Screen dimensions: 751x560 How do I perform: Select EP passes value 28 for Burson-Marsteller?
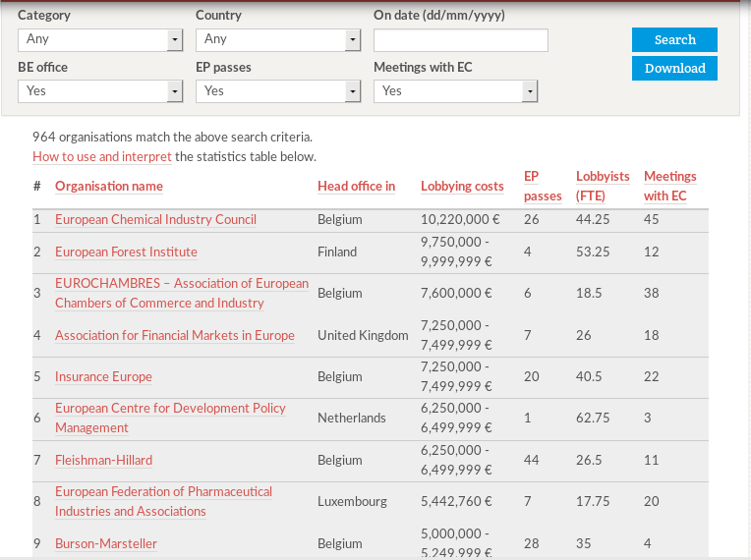531,543
